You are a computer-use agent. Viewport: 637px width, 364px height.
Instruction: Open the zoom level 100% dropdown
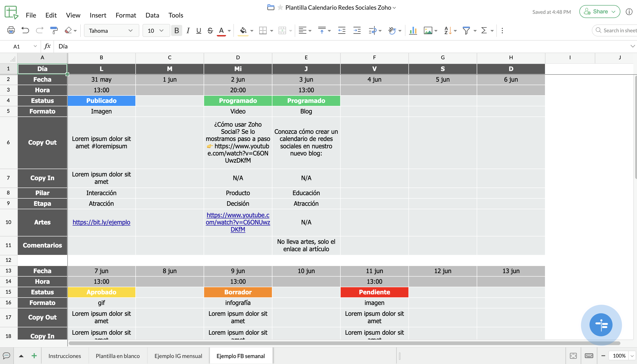(632, 355)
